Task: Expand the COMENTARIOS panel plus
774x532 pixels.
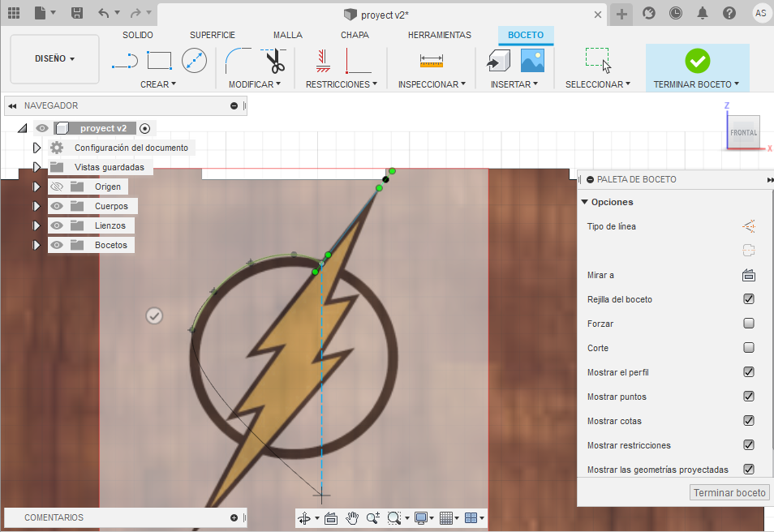Action: [234, 517]
